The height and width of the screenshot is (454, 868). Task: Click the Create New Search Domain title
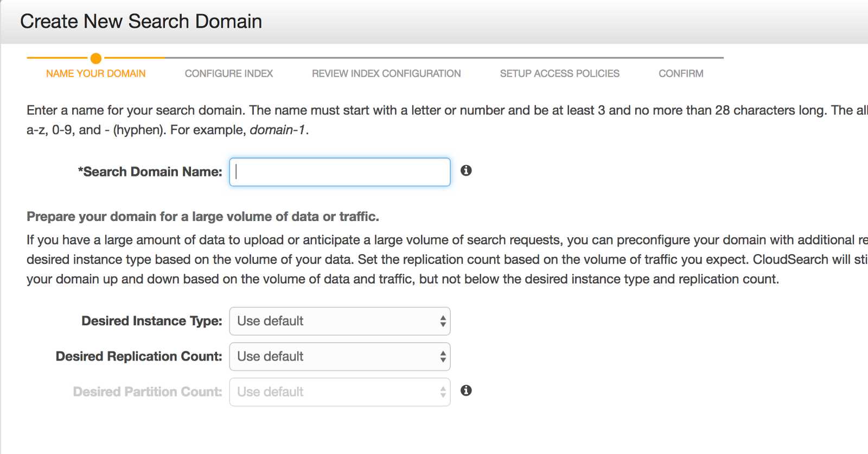click(x=141, y=22)
